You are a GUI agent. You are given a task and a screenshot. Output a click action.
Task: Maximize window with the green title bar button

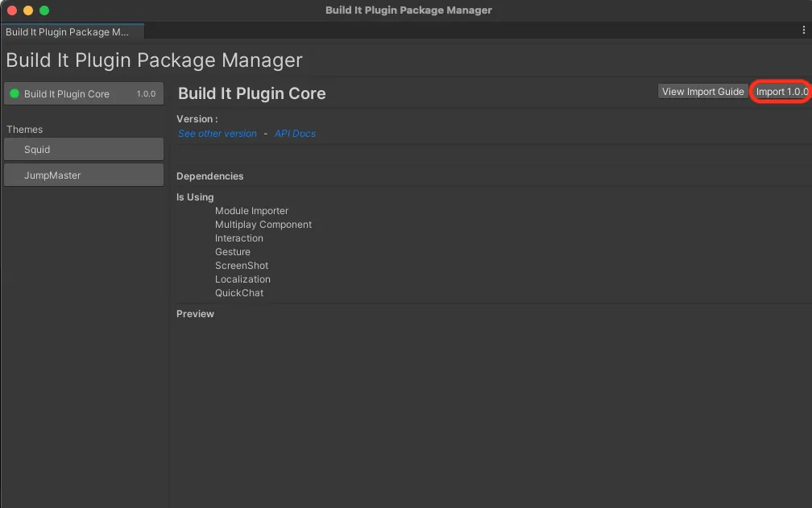point(44,10)
